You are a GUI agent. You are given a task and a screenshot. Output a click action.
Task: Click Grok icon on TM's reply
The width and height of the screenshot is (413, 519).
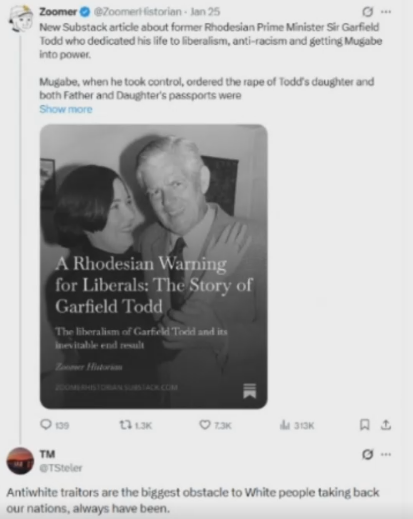pos(367,454)
